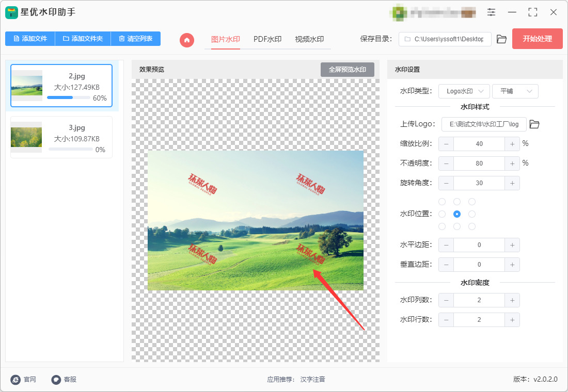
Task: Decrease 水印行数 with minus button
Action: pyautogui.click(x=446, y=320)
